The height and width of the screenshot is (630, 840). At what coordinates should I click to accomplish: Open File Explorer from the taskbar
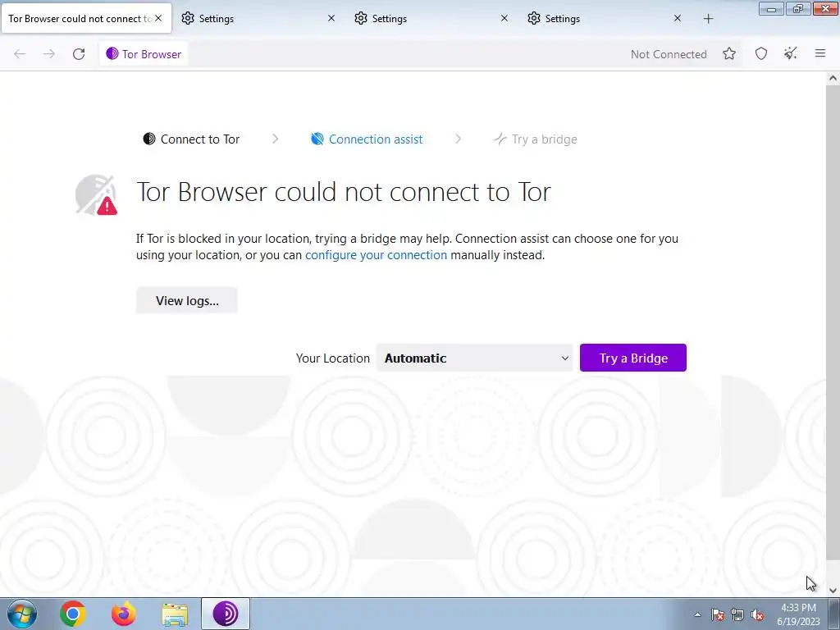click(175, 614)
